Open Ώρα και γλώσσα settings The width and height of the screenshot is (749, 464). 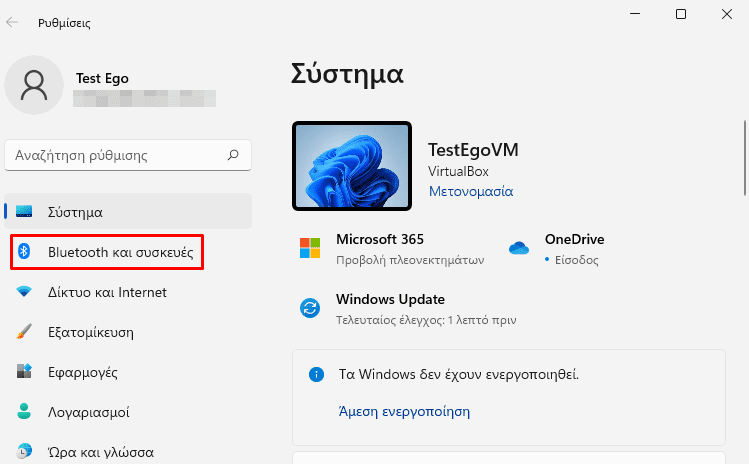coord(128,452)
